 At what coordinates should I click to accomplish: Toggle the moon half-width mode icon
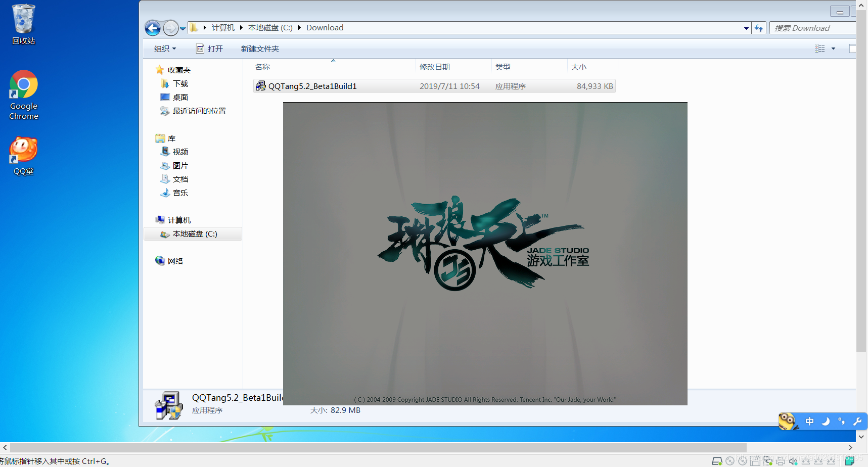pos(825,422)
